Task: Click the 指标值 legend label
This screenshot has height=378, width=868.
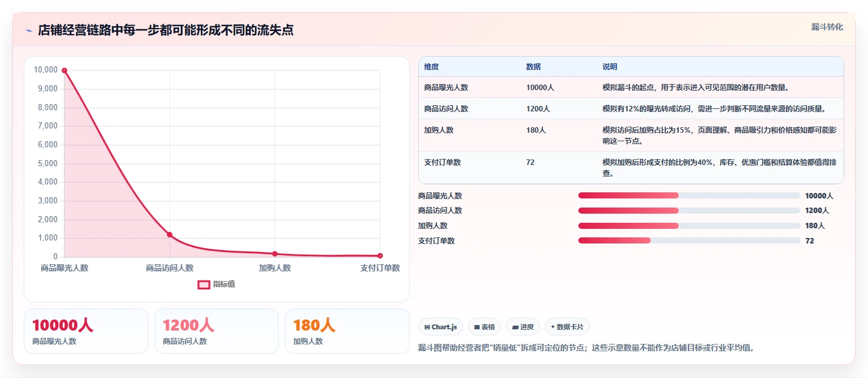Action: click(x=224, y=284)
